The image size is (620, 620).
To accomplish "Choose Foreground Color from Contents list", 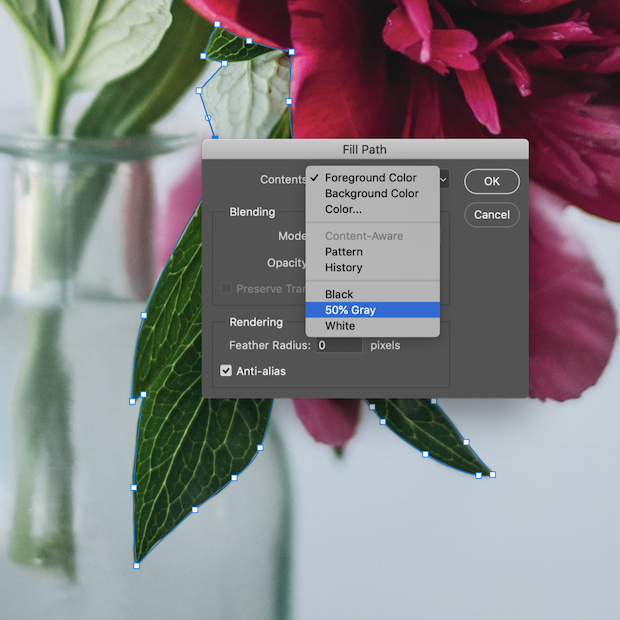I will coord(370,178).
